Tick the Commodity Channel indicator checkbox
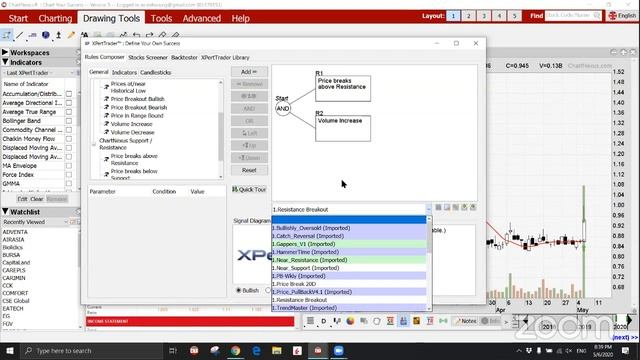 pyautogui.click(x=69, y=130)
